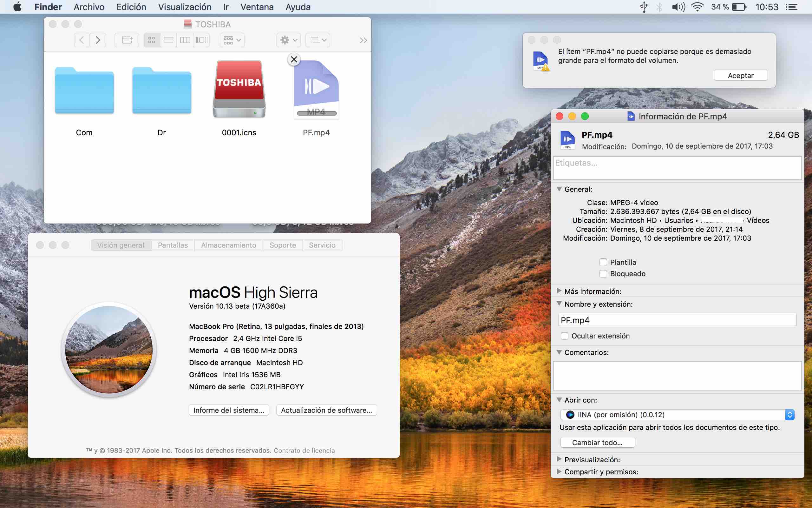Create new folder from Finder toolbar

pyautogui.click(x=127, y=40)
